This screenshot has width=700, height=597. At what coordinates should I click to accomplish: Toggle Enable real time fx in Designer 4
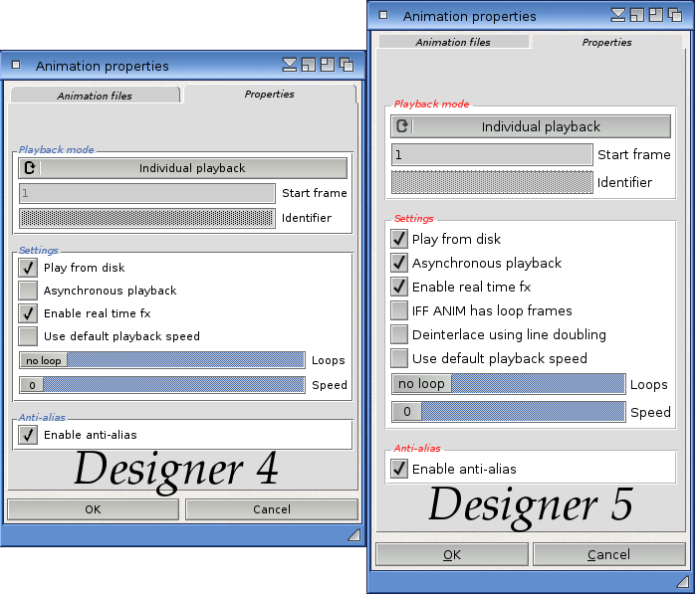[x=28, y=313]
